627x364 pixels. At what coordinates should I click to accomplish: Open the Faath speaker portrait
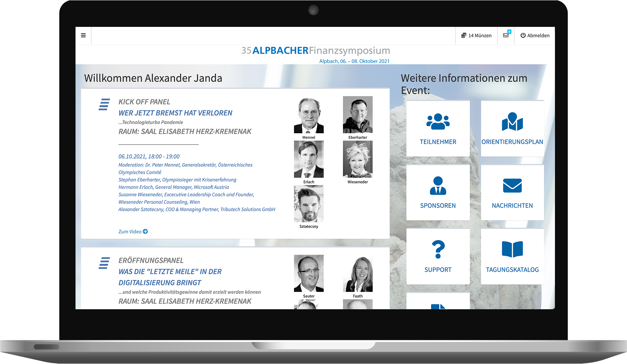(357, 273)
